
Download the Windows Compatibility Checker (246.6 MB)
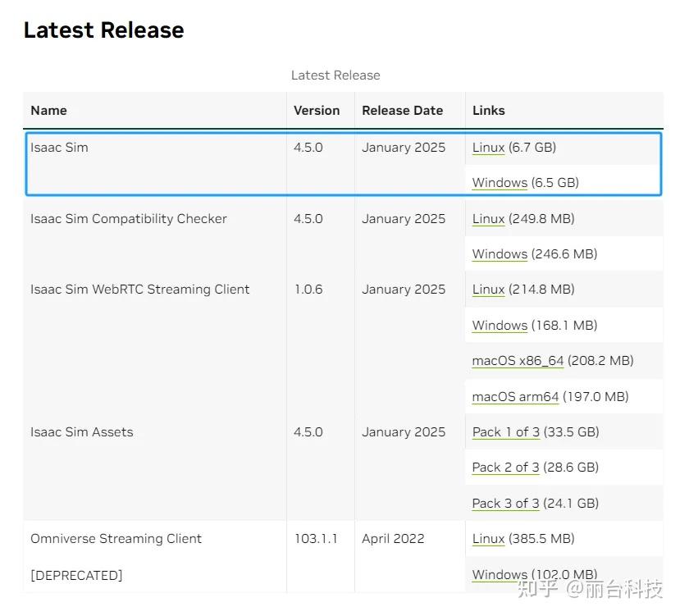499,254
